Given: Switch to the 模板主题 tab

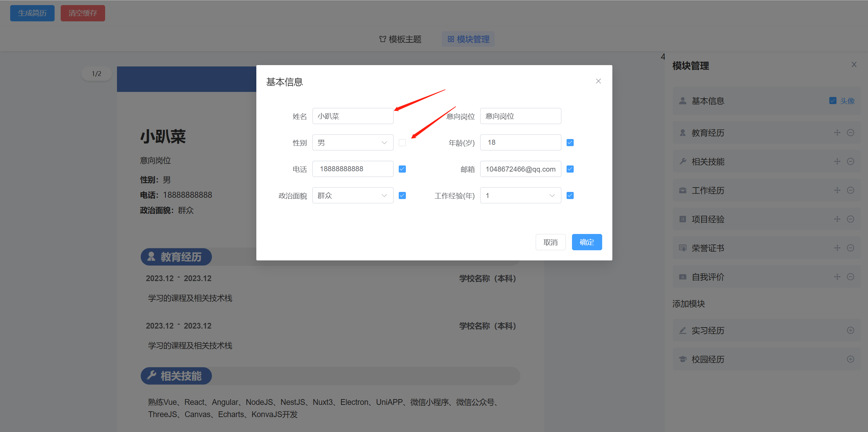Looking at the screenshot, I should (x=400, y=39).
